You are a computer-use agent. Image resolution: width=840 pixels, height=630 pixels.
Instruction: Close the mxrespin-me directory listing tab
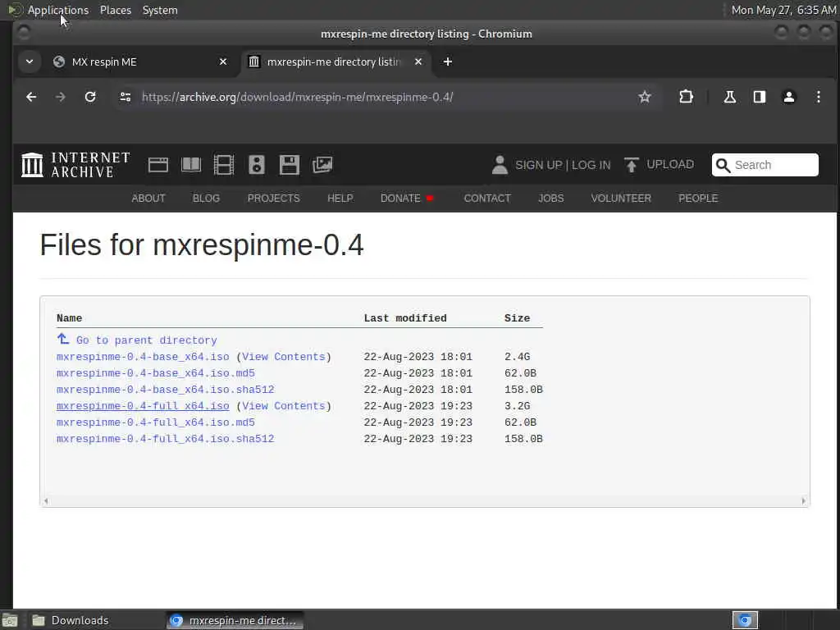pyautogui.click(x=418, y=62)
